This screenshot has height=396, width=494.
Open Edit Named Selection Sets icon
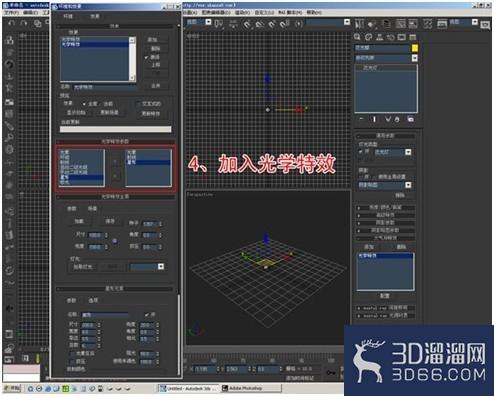[x=299, y=24]
